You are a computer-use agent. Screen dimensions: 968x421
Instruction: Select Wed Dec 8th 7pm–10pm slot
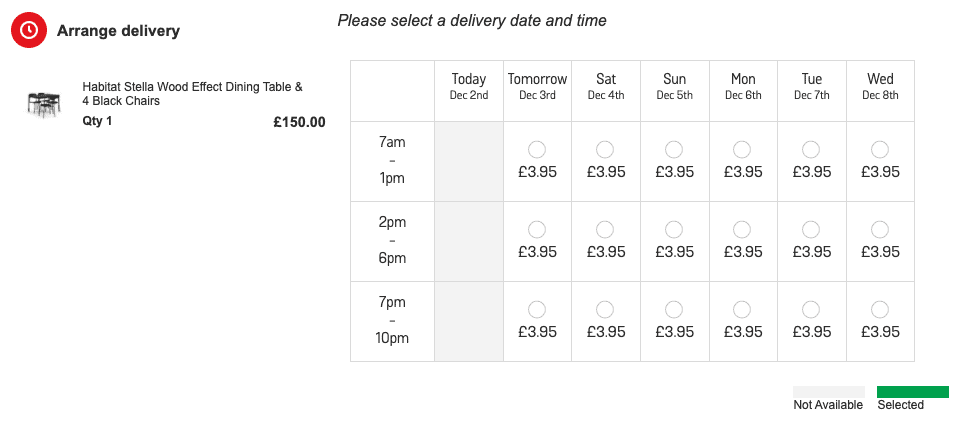tap(880, 309)
